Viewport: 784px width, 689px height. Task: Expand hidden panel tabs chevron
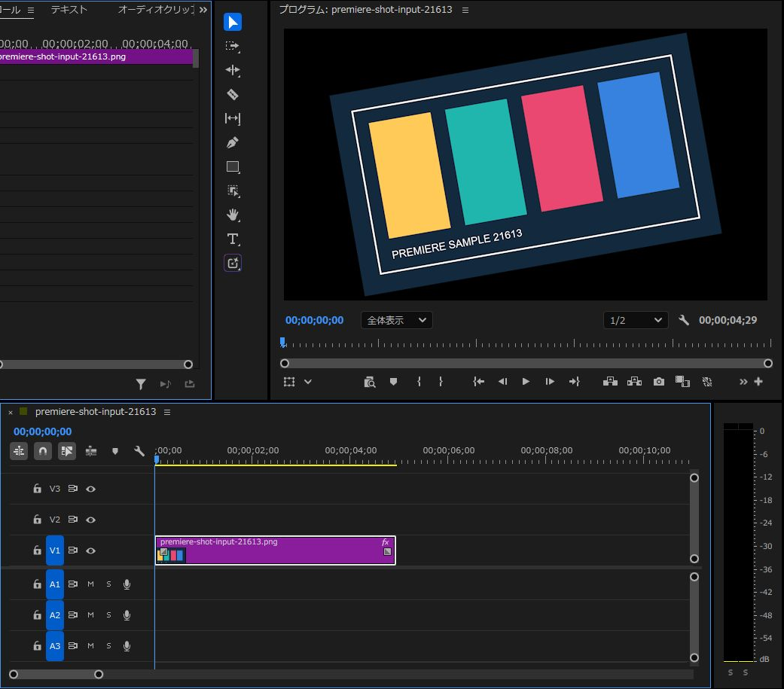(203, 10)
